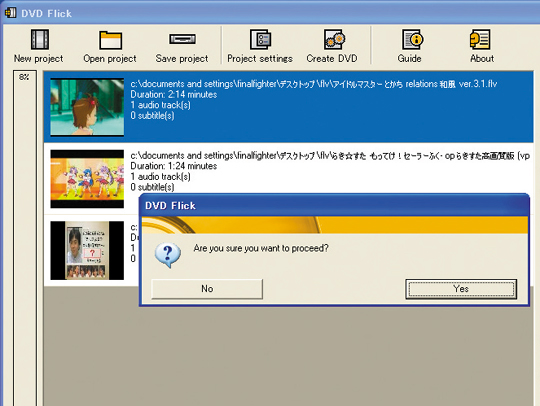This screenshot has width=540, height=406.
Task: Click the About icon
Action: click(480, 39)
